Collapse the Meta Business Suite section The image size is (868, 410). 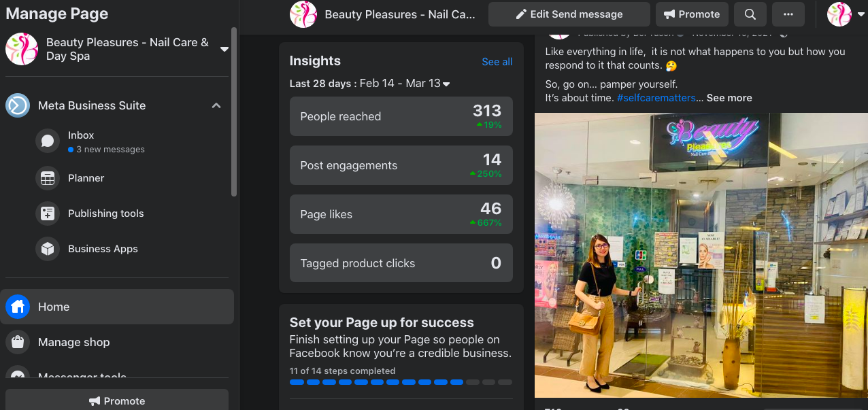tap(216, 105)
